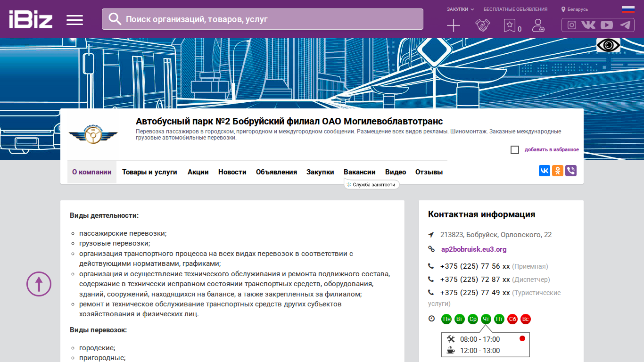
Task: Switch to the 'Новости' tab
Action: (232, 172)
